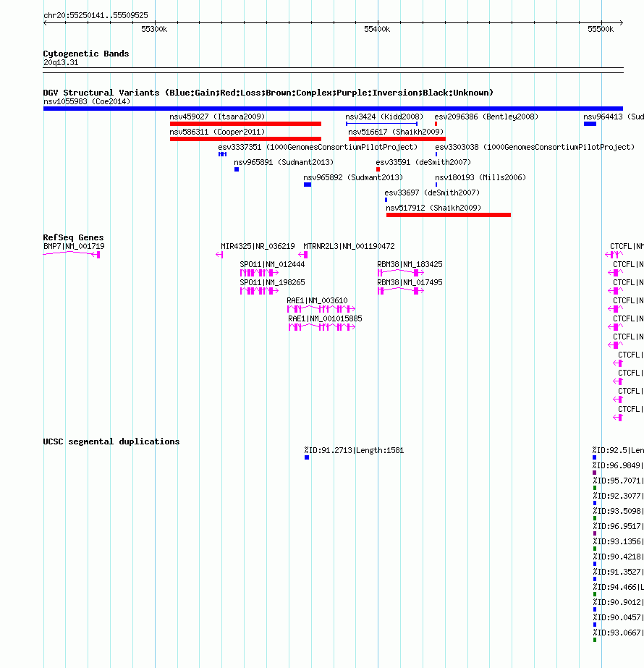644x668 pixels.
Task: Click the exon glyph under RAE1|NM_003610
Action: pyautogui.click(x=321, y=309)
